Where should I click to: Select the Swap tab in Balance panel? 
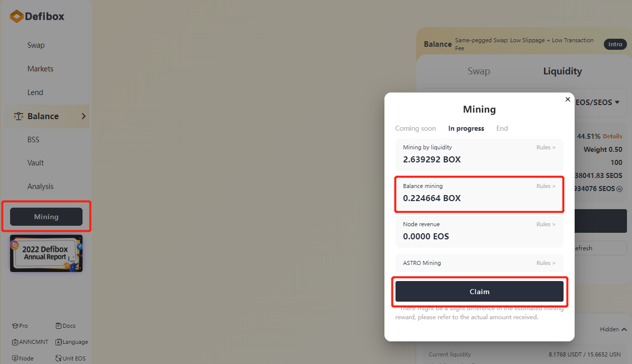(x=479, y=71)
